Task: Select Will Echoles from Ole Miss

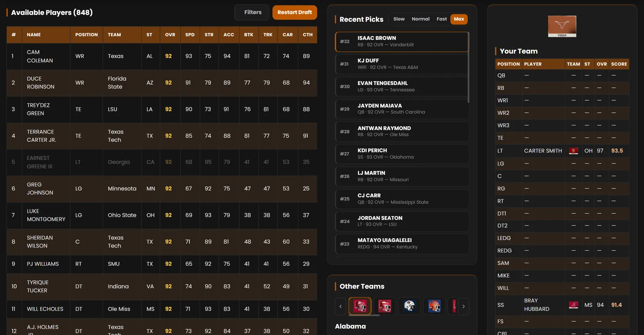Action: (x=162, y=309)
